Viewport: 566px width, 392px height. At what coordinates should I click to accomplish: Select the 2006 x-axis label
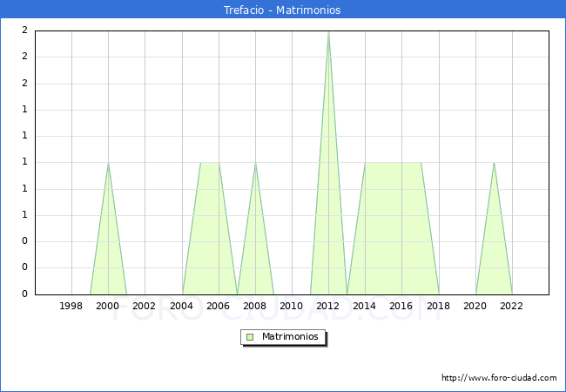click(x=219, y=306)
